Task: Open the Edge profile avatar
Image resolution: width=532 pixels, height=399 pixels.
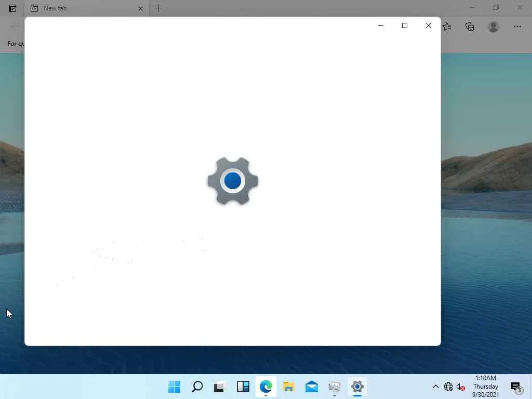Action: click(494, 26)
